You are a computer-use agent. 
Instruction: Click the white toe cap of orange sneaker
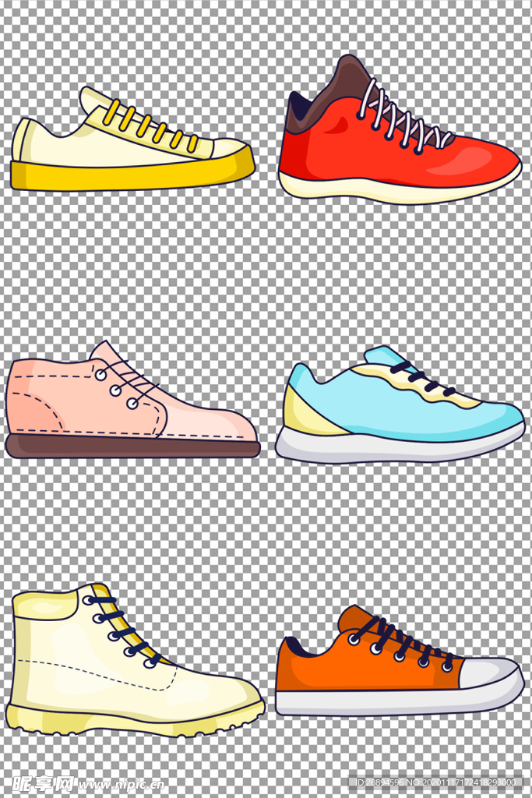pyautogui.click(x=491, y=673)
